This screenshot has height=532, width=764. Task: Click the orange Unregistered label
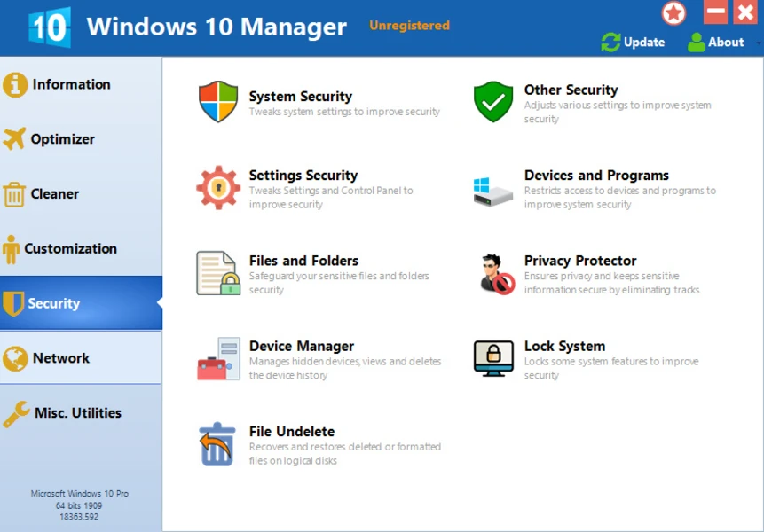point(409,26)
